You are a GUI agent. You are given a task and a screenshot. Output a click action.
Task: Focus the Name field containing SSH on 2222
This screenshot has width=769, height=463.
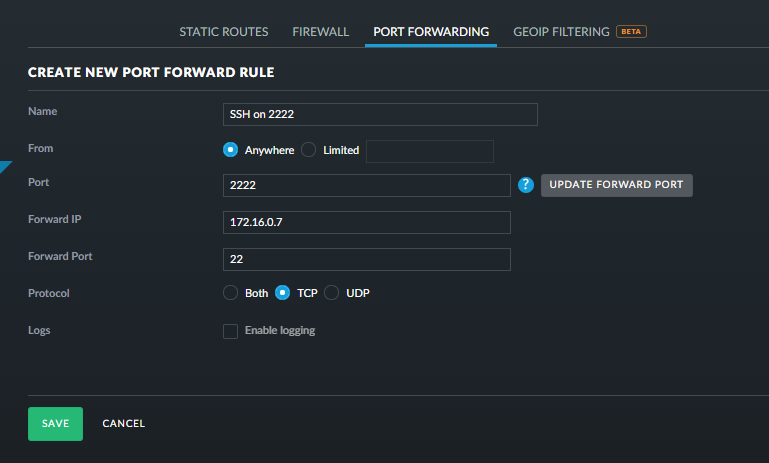[380, 114]
